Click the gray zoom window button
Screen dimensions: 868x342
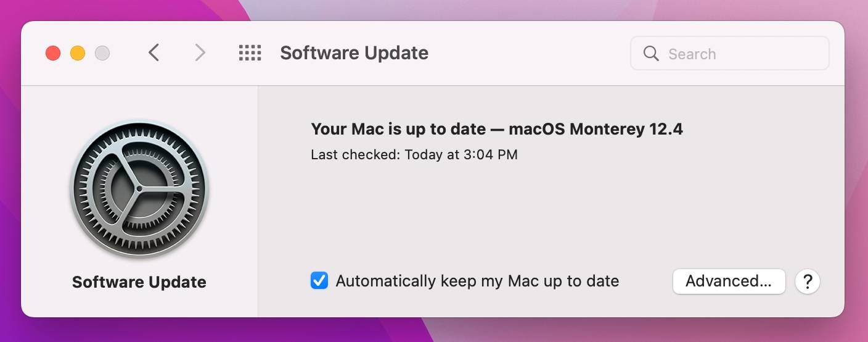pos(102,53)
